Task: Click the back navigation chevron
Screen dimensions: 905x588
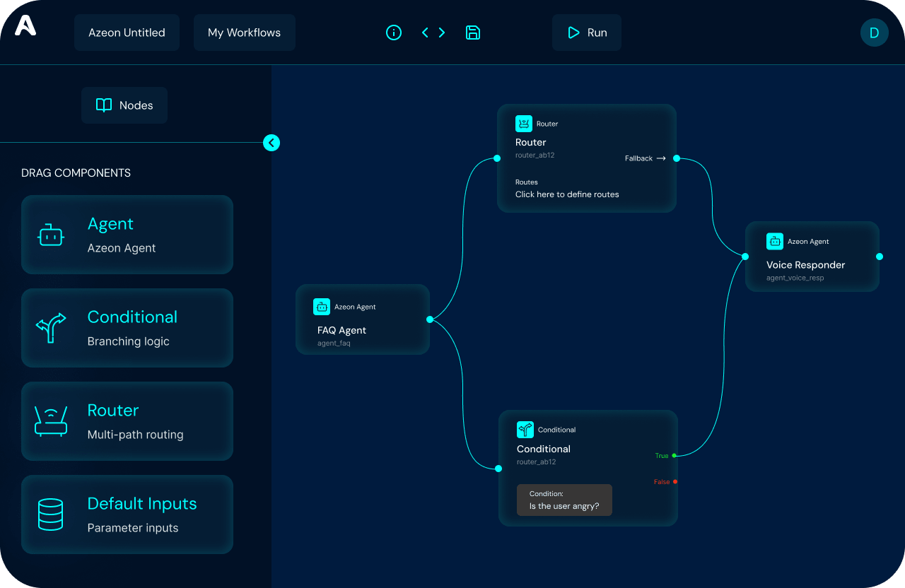Action: click(425, 33)
